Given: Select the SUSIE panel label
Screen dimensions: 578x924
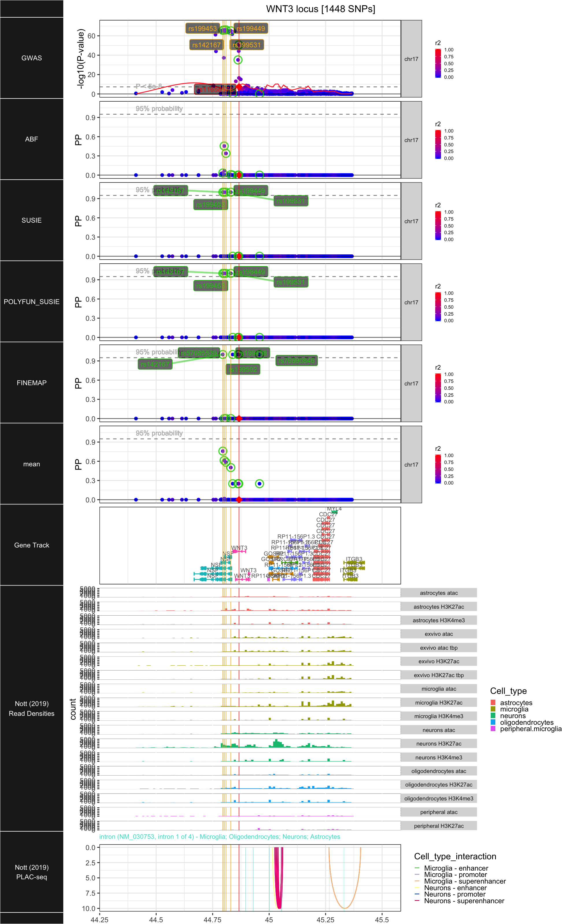Looking at the screenshot, I should 32,220.
